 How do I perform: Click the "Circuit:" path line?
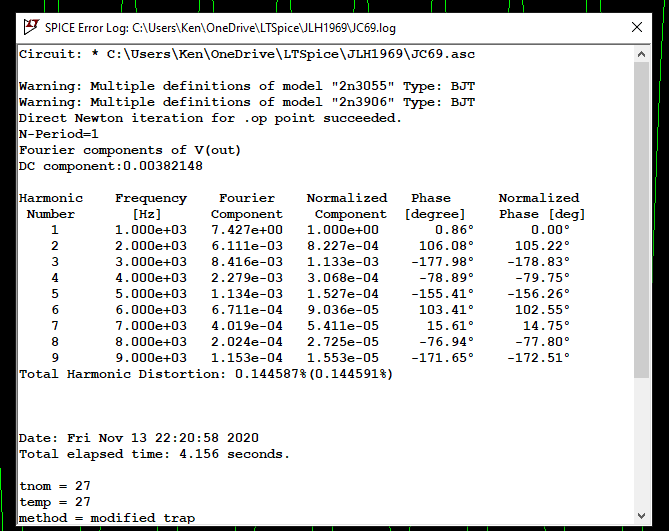[247, 54]
